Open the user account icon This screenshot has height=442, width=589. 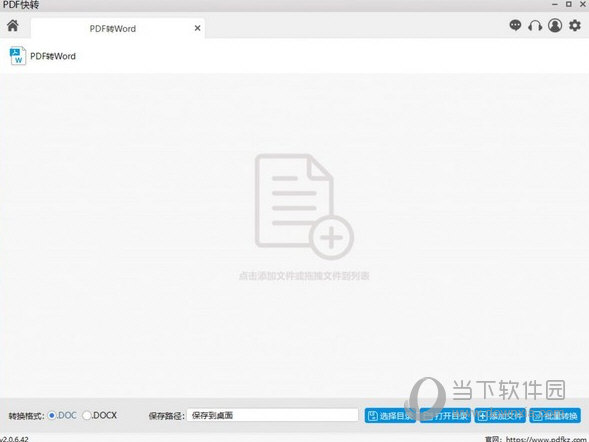[x=555, y=26]
